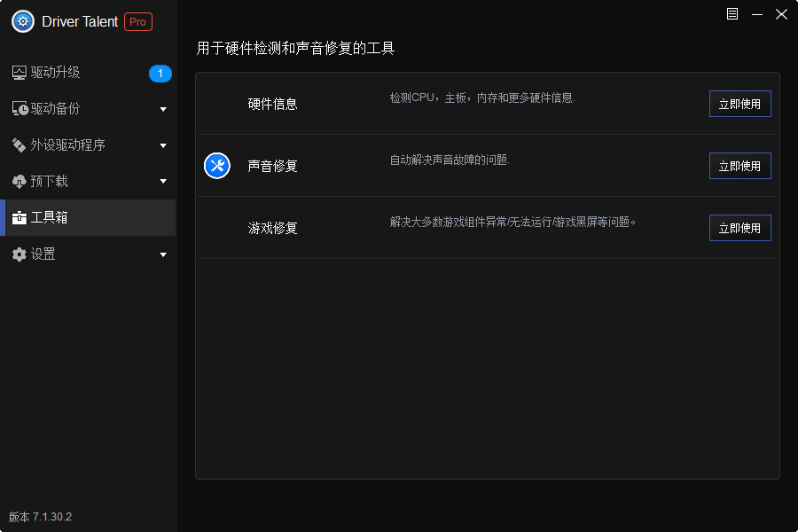The image size is (798, 532).
Task: Click the 预下载 cloud download icon
Action: pos(20,182)
